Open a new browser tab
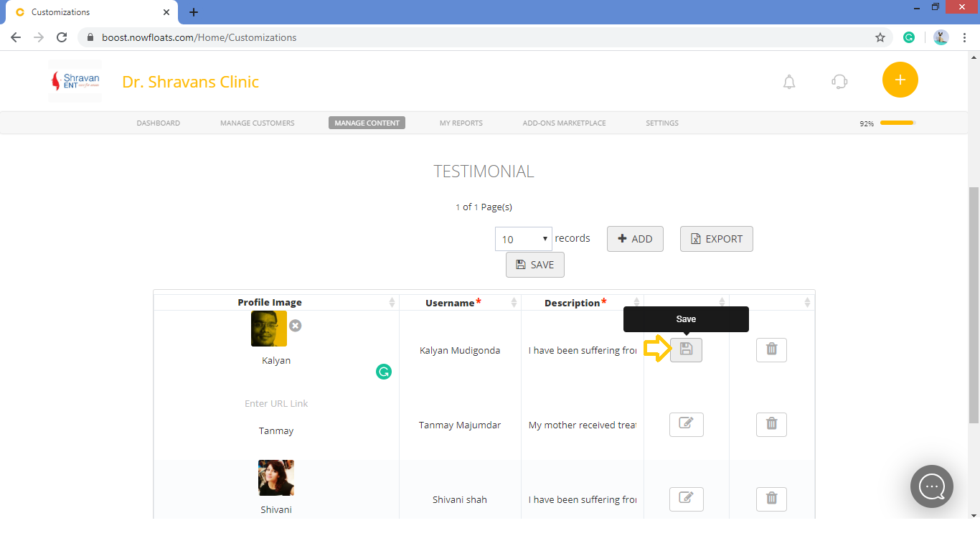The height and width of the screenshot is (551, 980). [x=194, y=12]
